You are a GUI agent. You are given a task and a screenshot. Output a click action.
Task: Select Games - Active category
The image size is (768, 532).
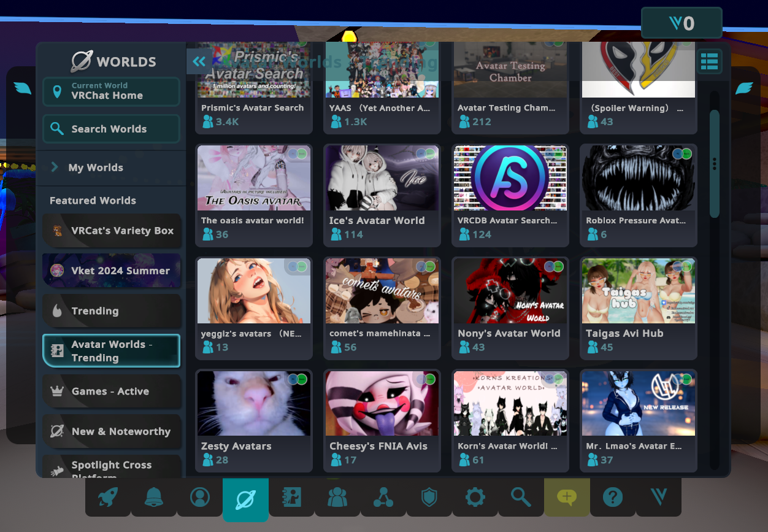(111, 391)
